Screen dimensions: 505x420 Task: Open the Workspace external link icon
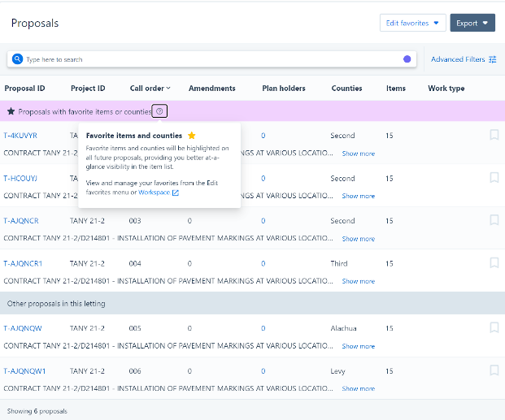(x=176, y=193)
